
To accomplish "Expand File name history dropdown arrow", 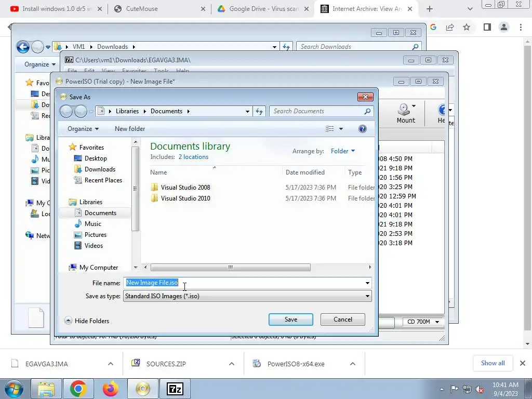I will (367, 283).
